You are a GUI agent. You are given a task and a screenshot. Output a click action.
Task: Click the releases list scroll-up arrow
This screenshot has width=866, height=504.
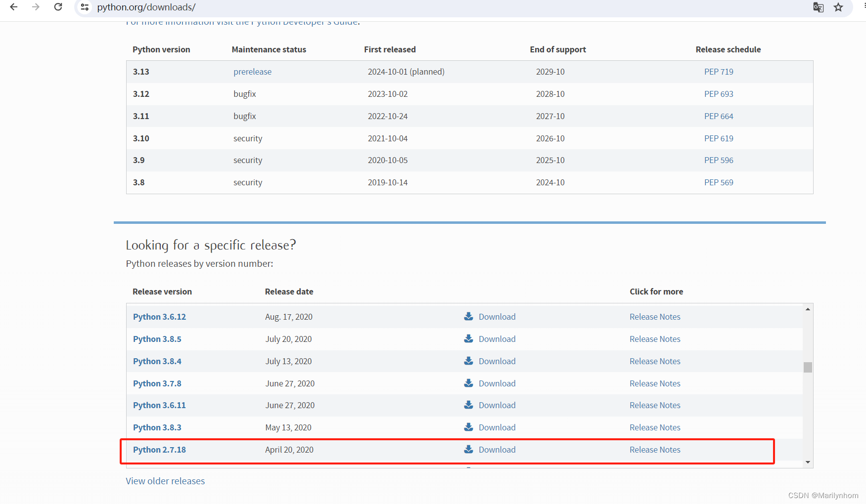[x=808, y=309]
